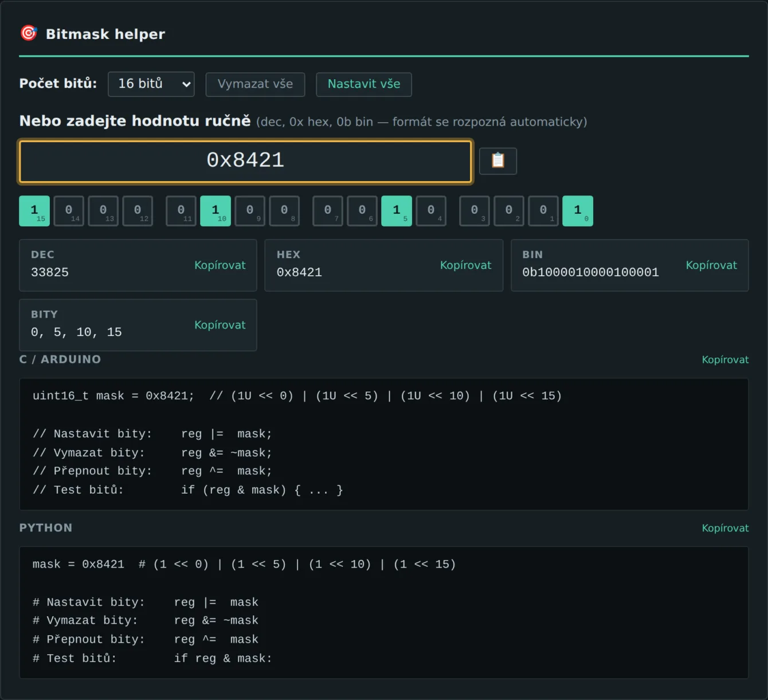Toggle bit 10 off
Image resolution: width=768 pixels, height=700 pixels.
point(215,211)
